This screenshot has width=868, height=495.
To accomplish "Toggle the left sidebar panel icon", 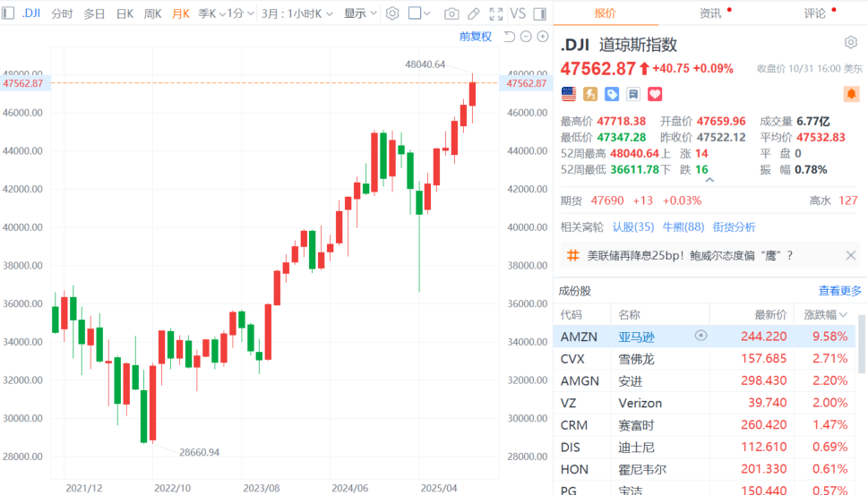I will tap(8, 13).
